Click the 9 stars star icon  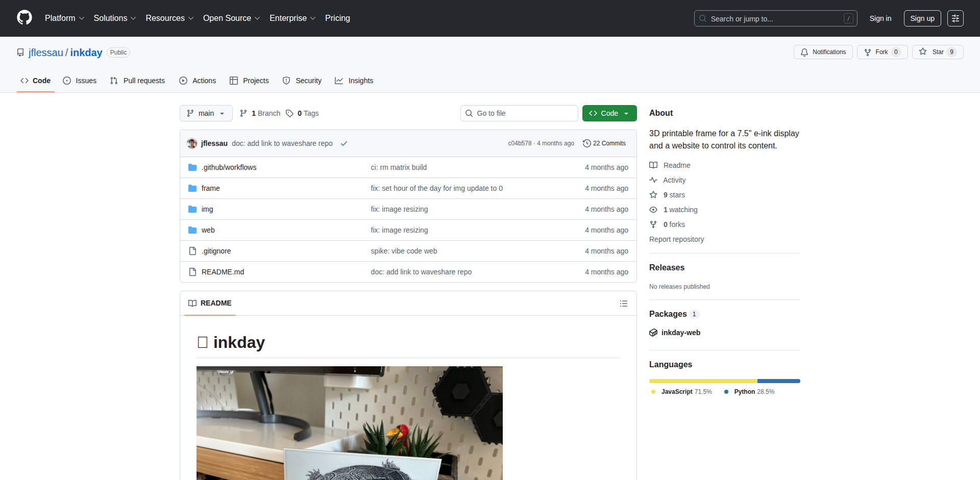[x=653, y=195]
